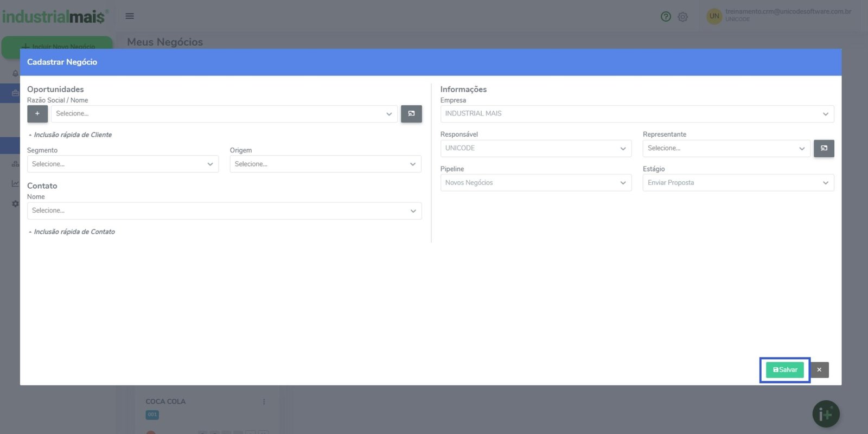Open COCA COLA card three-dot menu

point(264,402)
